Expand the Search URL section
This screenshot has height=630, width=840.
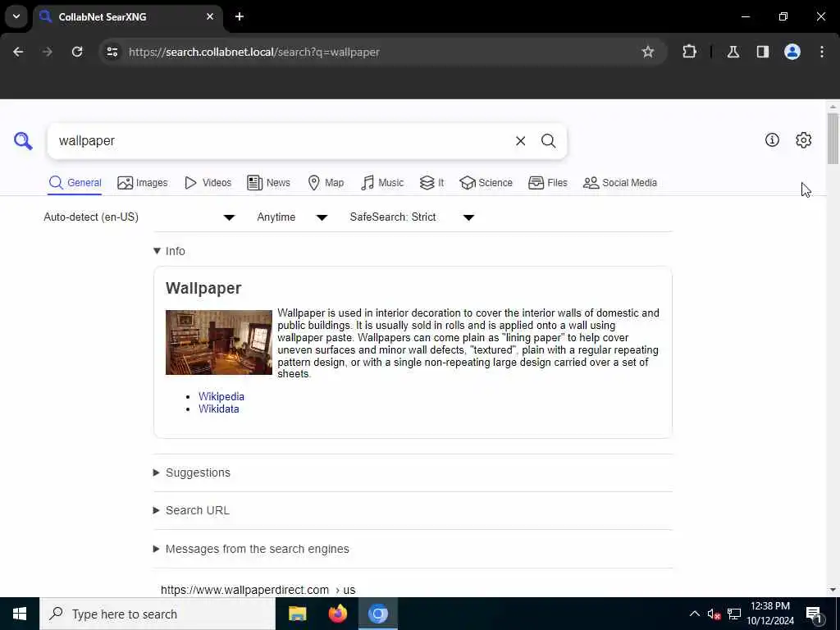(191, 510)
